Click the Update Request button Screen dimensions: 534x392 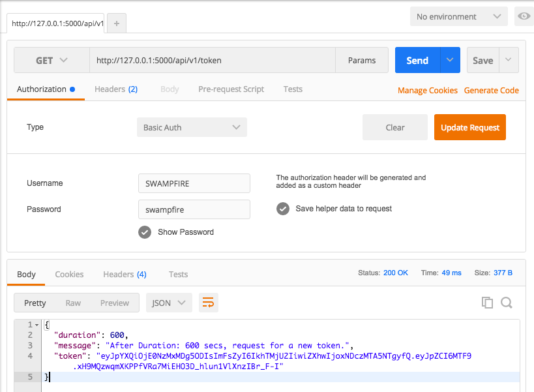pyautogui.click(x=469, y=127)
